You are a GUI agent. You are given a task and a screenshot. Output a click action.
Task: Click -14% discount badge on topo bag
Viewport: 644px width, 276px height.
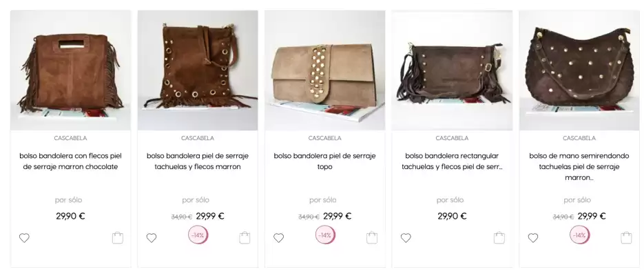(325, 235)
